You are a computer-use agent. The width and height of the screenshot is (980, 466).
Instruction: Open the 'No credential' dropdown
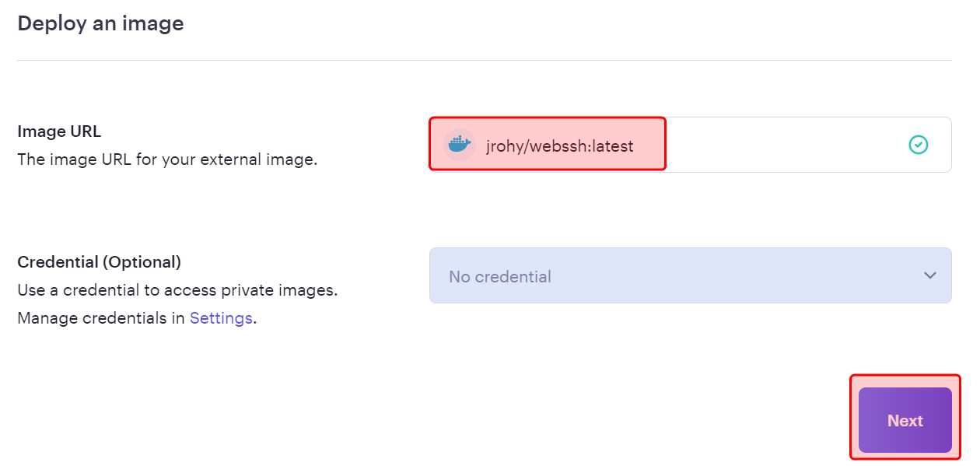[x=500, y=276]
